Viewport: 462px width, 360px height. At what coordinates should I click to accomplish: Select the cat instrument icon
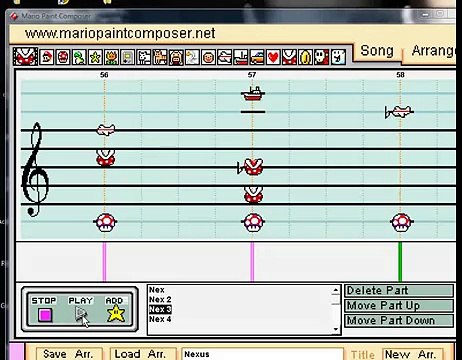coord(160,57)
